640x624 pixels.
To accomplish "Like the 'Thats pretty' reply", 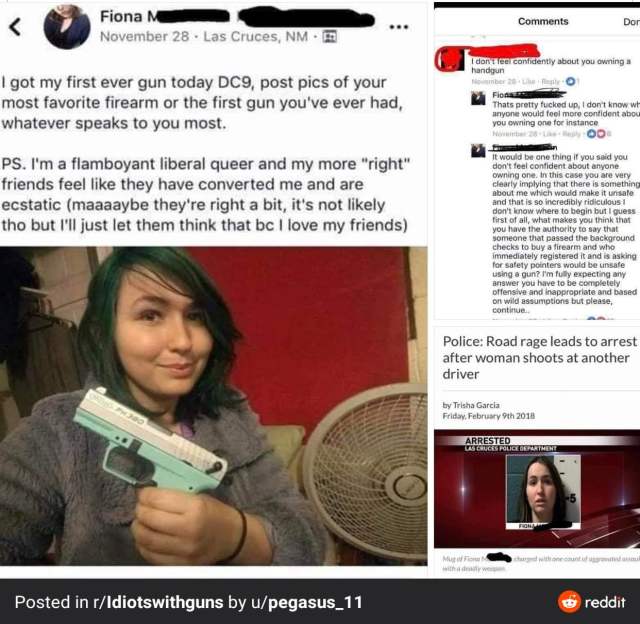I will (551, 134).
